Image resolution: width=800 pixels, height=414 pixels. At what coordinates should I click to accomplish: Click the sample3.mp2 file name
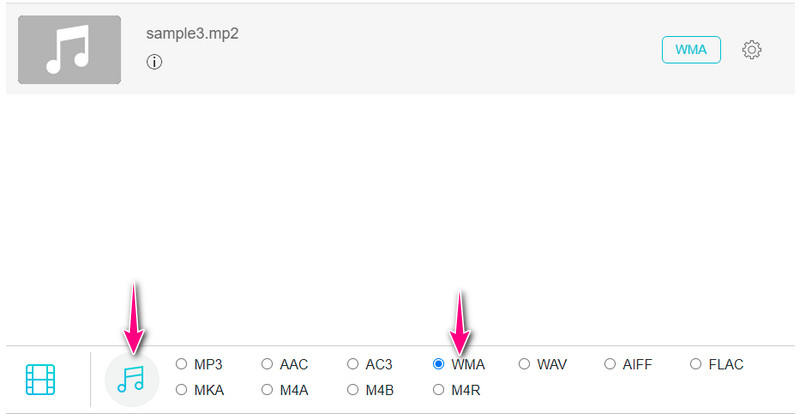192,33
